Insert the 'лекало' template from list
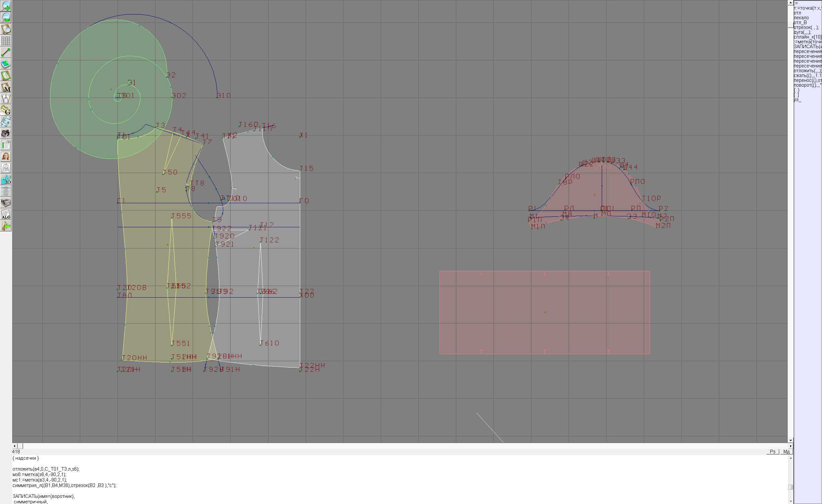This screenshot has width=822, height=504. (x=801, y=18)
